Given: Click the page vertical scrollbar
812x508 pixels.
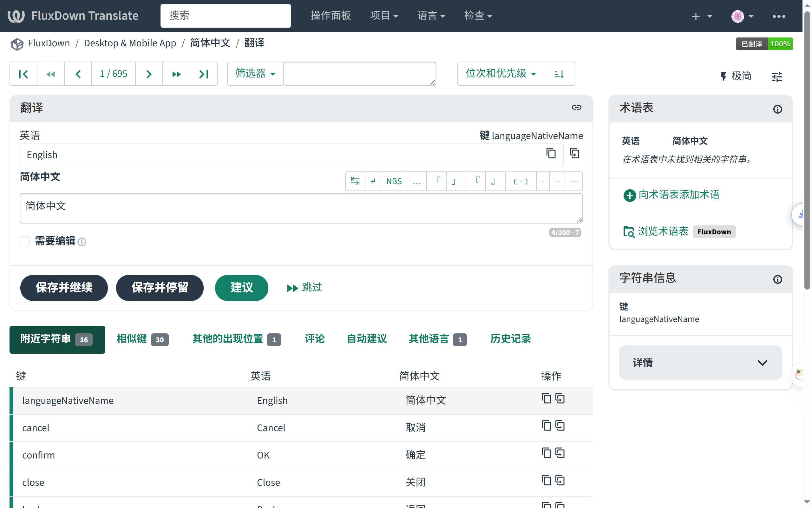Looking at the screenshot, I should click(x=807, y=150).
